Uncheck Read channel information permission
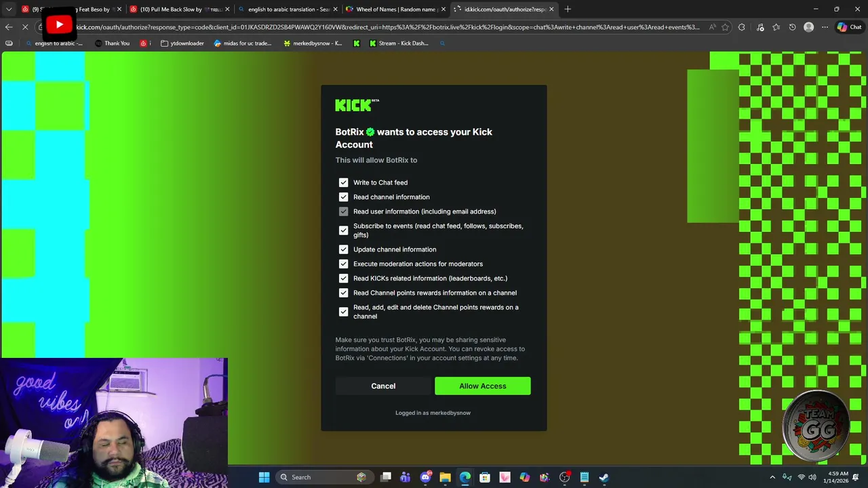 point(343,197)
